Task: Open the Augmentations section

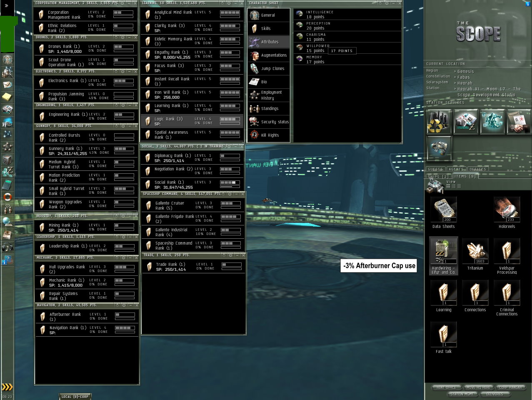Action: click(269, 55)
